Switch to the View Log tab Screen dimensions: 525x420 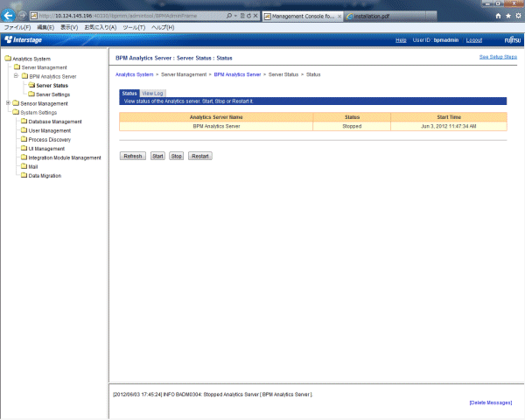pyautogui.click(x=152, y=94)
